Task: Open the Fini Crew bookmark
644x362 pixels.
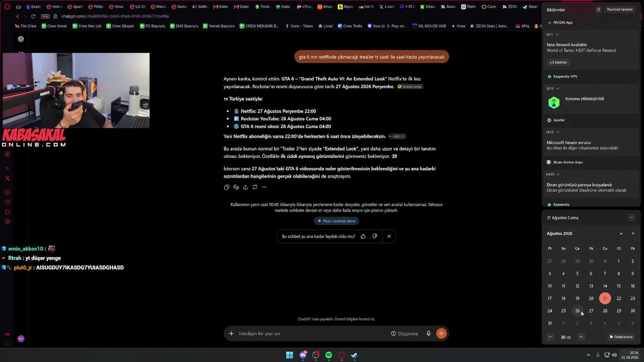Action: pyautogui.click(x=26, y=26)
